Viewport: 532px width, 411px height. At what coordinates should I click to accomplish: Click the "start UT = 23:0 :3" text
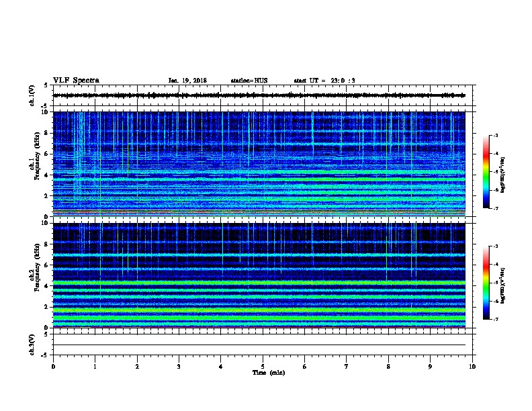[x=324, y=81]
